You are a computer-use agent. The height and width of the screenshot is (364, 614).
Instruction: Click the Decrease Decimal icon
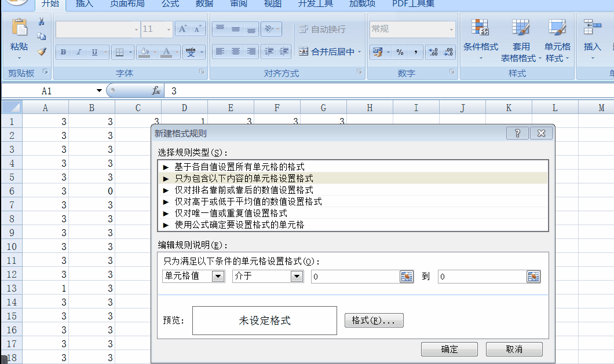point(448,52)
